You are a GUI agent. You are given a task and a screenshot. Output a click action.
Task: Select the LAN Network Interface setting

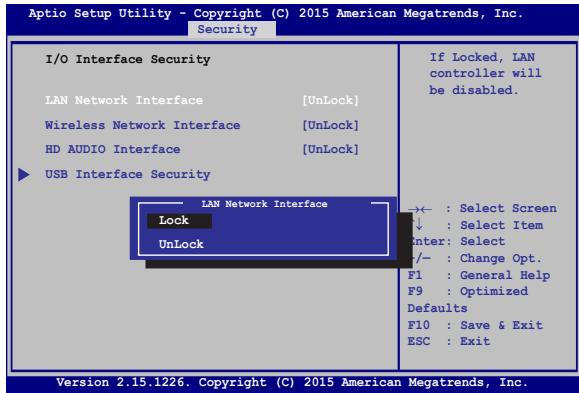point(124,100)
